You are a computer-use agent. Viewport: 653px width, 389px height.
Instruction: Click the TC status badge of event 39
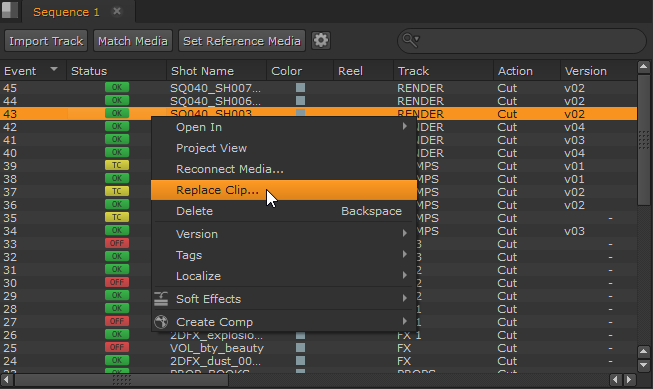tap(117, 165)
